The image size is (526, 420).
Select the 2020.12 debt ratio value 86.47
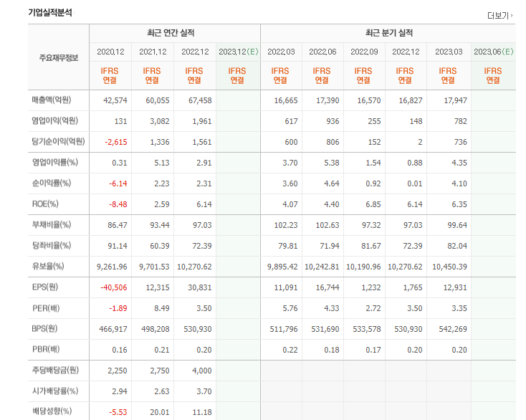coord(118,226)
